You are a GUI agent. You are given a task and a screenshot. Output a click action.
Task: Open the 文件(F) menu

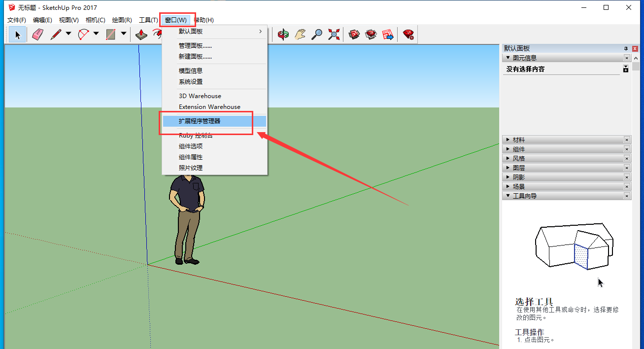17,20
